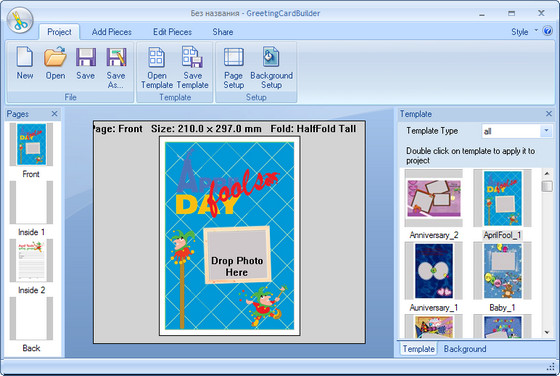Select the Back page thumbnail
The image size is (560, 376).
coord(31,319)
